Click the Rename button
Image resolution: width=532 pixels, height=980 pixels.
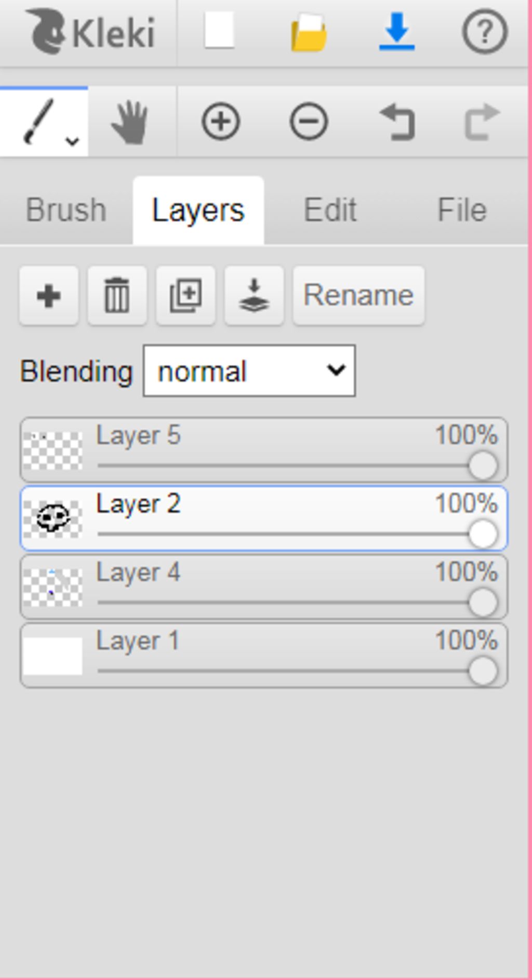point(358,296)
